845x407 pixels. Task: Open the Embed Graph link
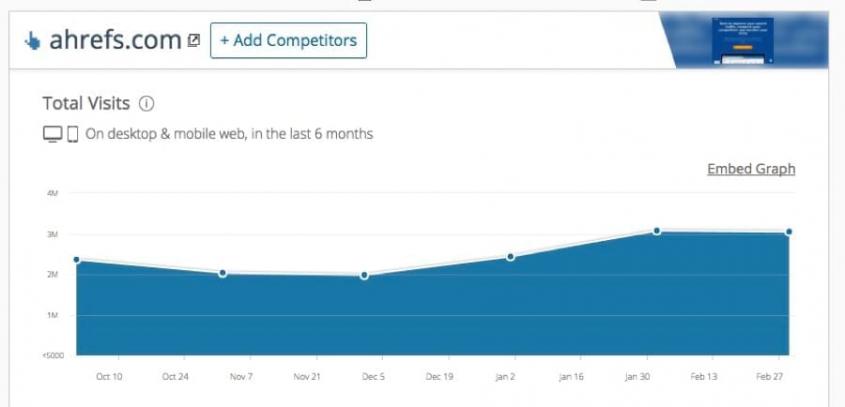click(751, 169)
